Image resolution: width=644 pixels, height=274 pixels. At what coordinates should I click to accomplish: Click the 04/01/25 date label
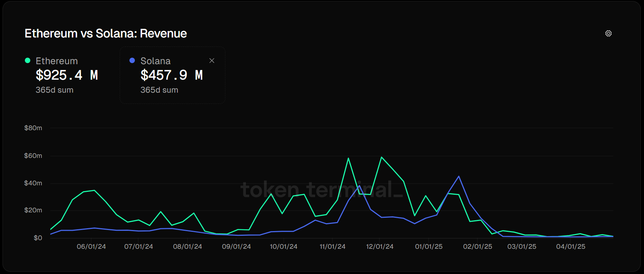point(570,247)
